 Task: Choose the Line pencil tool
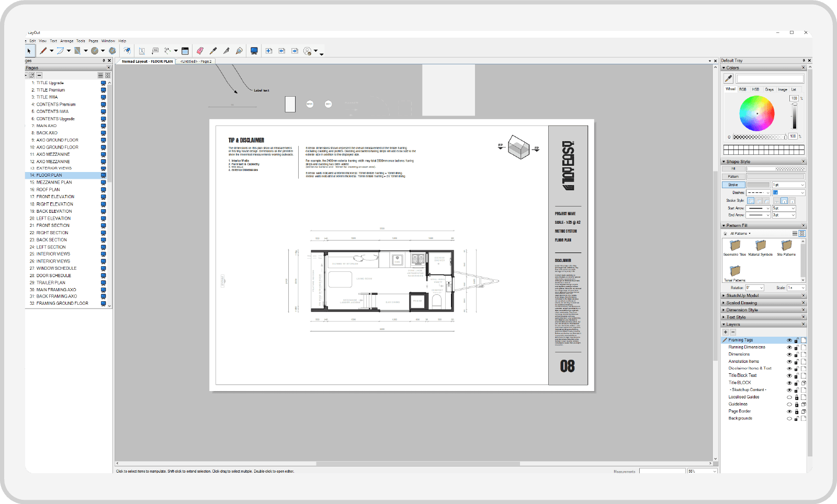[43, 51]
